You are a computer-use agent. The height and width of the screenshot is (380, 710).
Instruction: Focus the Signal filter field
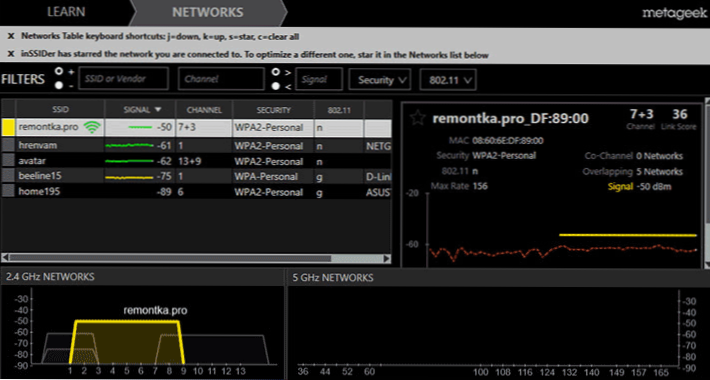[x=319, y=79]
